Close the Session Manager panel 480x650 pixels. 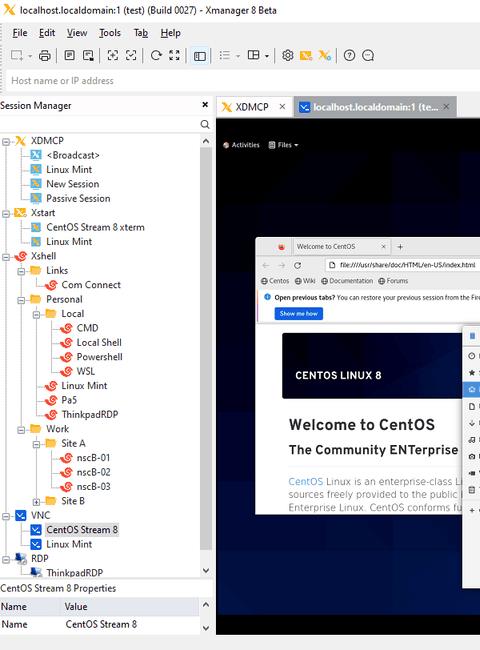pos(205,105)
